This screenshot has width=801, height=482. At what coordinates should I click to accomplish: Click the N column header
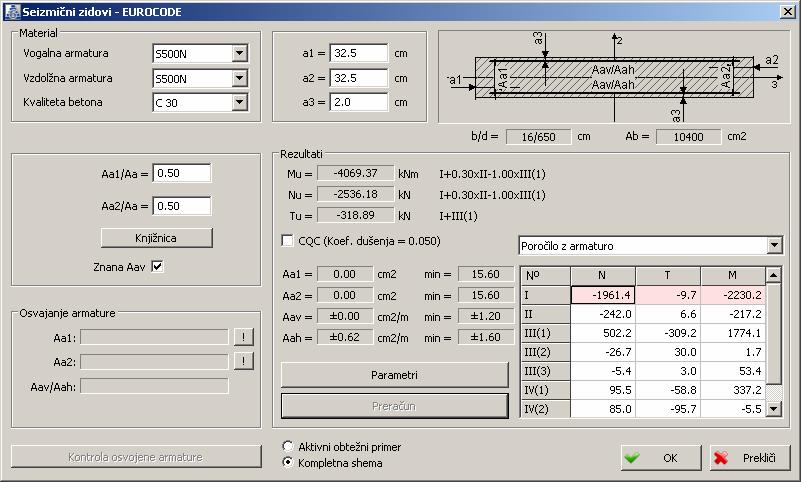click(x=603, y=276)
